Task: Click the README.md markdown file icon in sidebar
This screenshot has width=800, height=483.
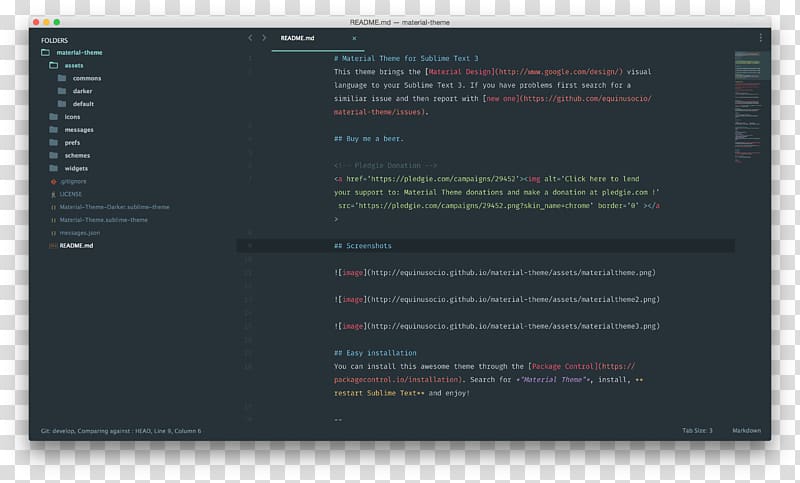Action: 53,246
